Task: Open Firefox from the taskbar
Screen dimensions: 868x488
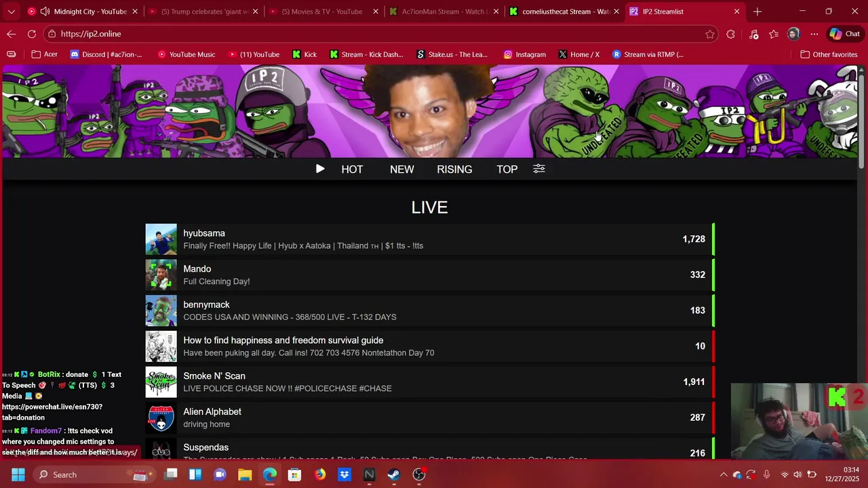Action: tap(319, 474)
